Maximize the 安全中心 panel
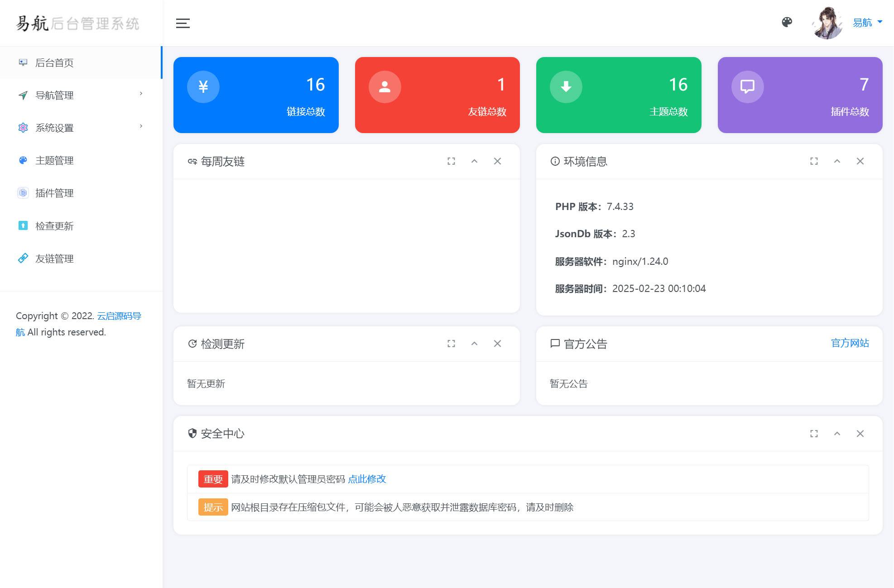This screenshot has height=588, width=894. click(814, 434)
